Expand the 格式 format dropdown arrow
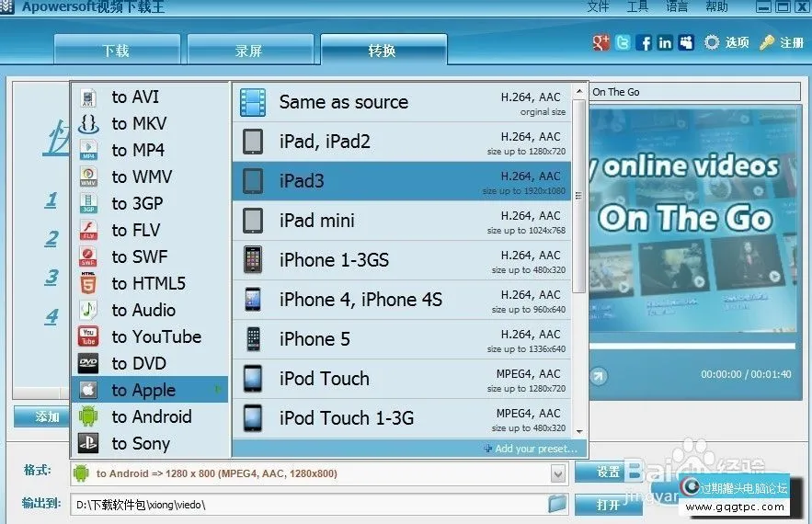The image size is (812, 524). pyautogui.click(x=557, y=473)
